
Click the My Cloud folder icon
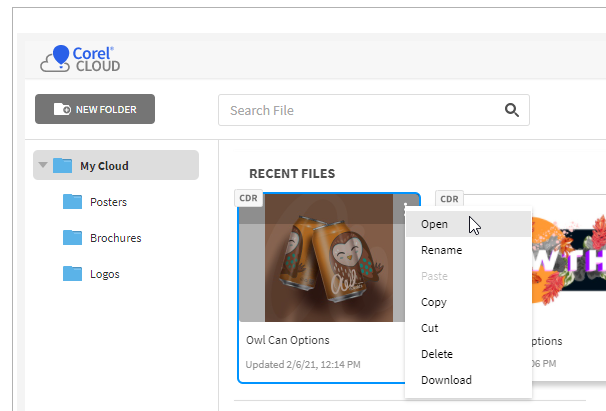coord(62,165)
